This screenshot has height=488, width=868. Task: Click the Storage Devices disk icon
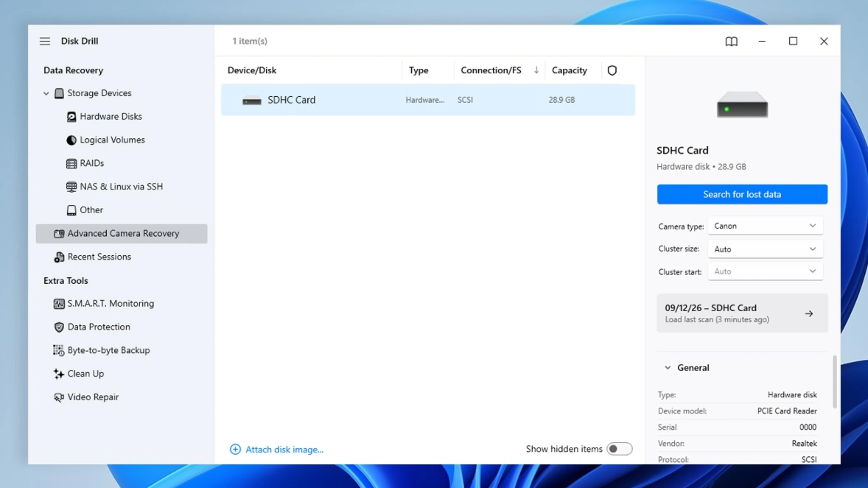(x=59, y=94)
